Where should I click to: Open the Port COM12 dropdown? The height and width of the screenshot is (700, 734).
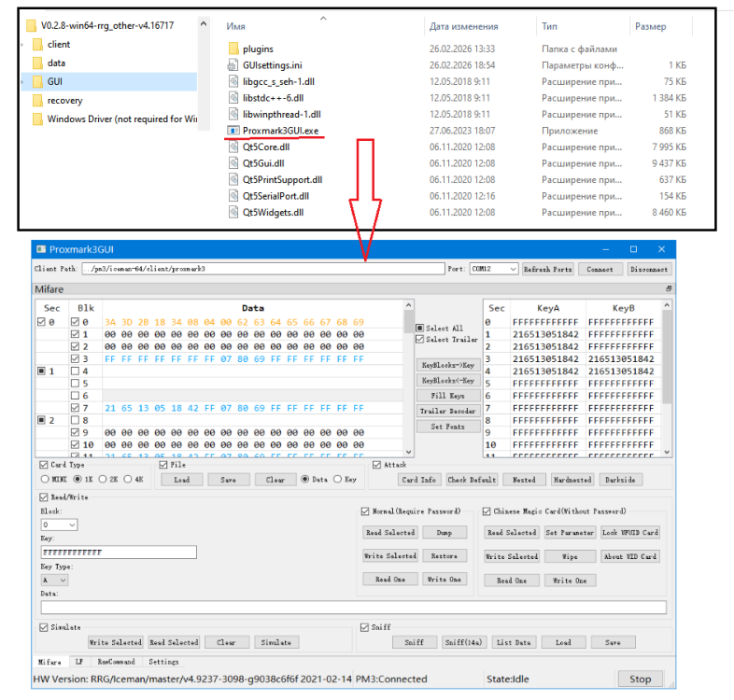click(493, 269)
